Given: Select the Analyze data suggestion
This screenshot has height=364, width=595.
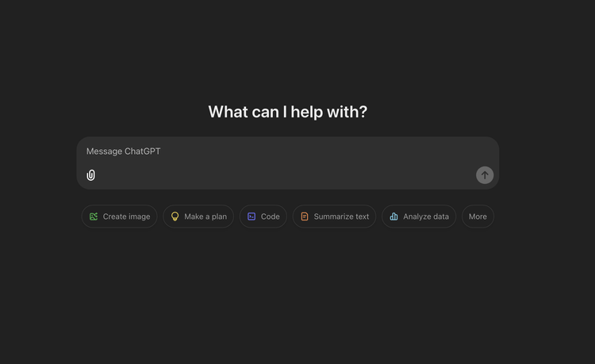Looking at the screenshot, I should tap(419, 216).
